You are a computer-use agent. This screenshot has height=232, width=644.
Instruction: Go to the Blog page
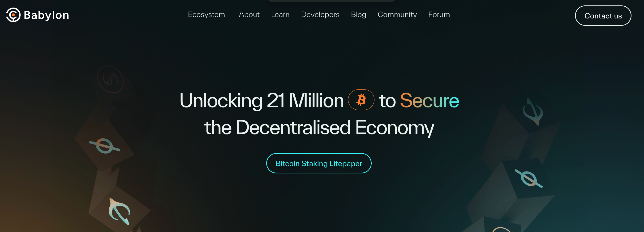pos(358,14)
